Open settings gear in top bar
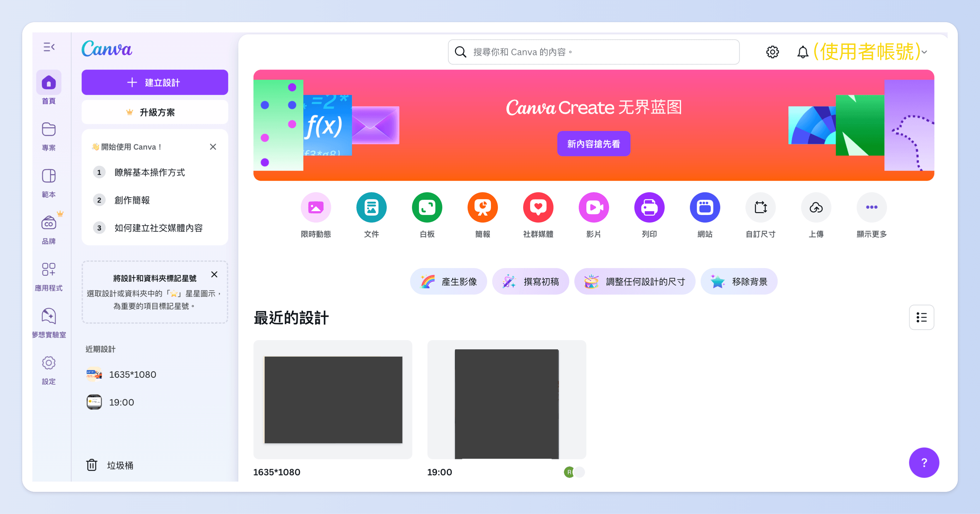Viewport: 980px width, 514px height. click(772, 52)
